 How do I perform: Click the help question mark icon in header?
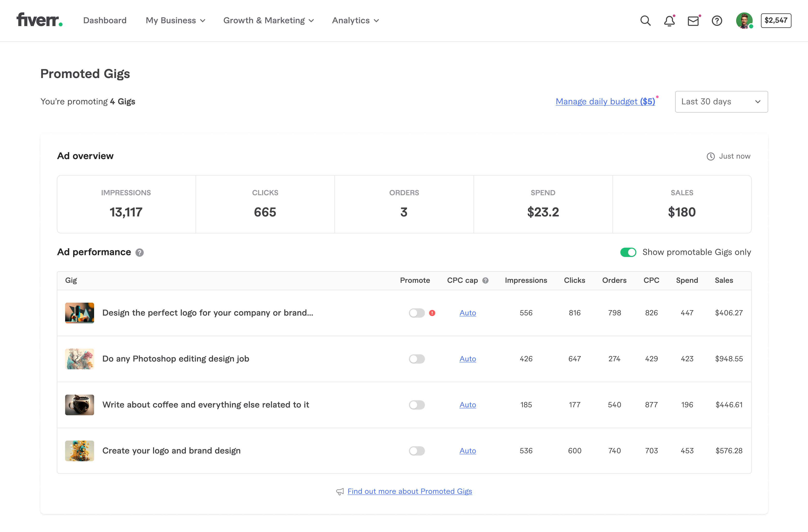point(717,21)
